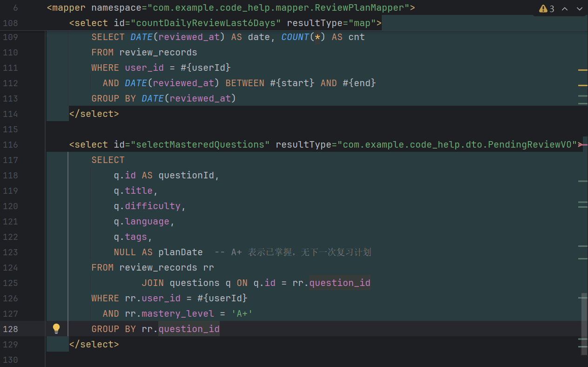Click the Chinese SQL comment after "-- A+"
This screenshot has height=367, width=588.
pos(310,252)
